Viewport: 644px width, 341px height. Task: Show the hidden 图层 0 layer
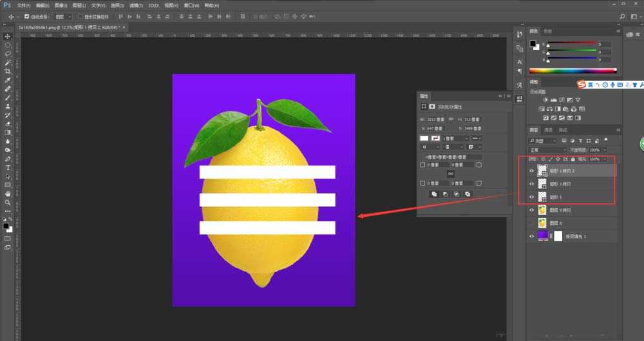tap(531, 223)
